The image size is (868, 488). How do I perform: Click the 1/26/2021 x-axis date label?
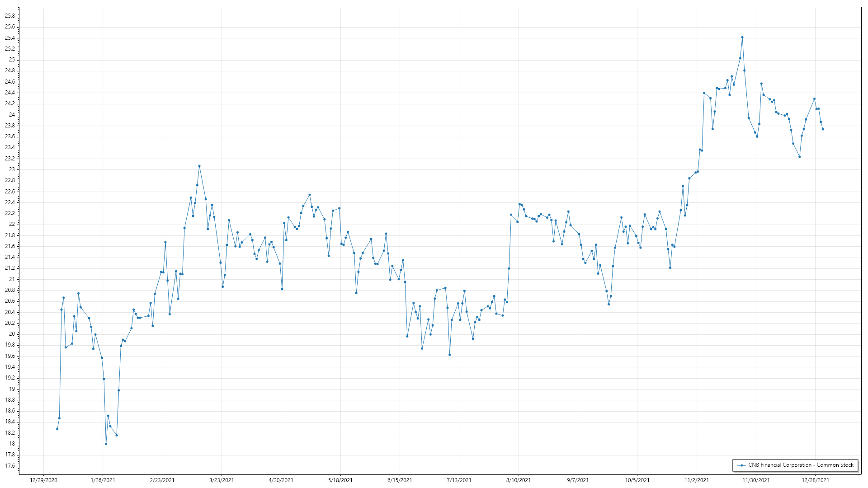click(103, 480)
